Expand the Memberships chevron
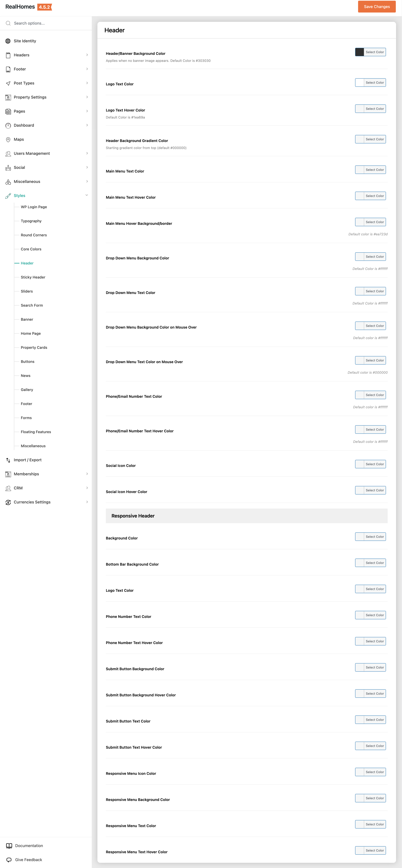 pyautogui.click(x=87, y=474)
